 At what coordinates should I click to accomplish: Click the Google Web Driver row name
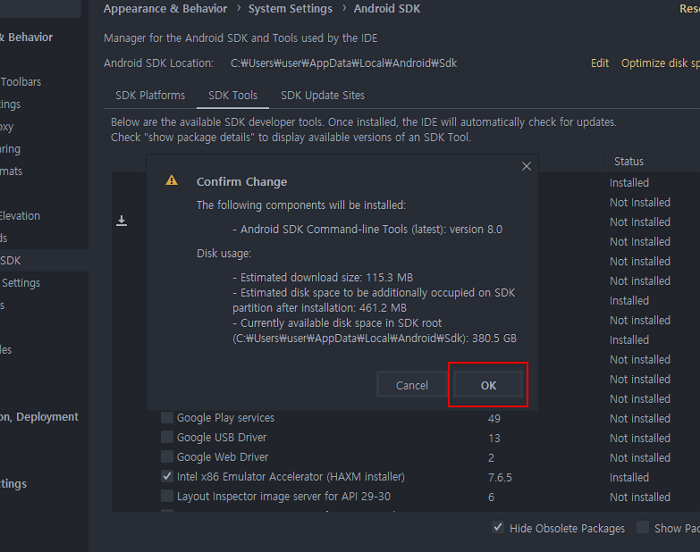222,457
